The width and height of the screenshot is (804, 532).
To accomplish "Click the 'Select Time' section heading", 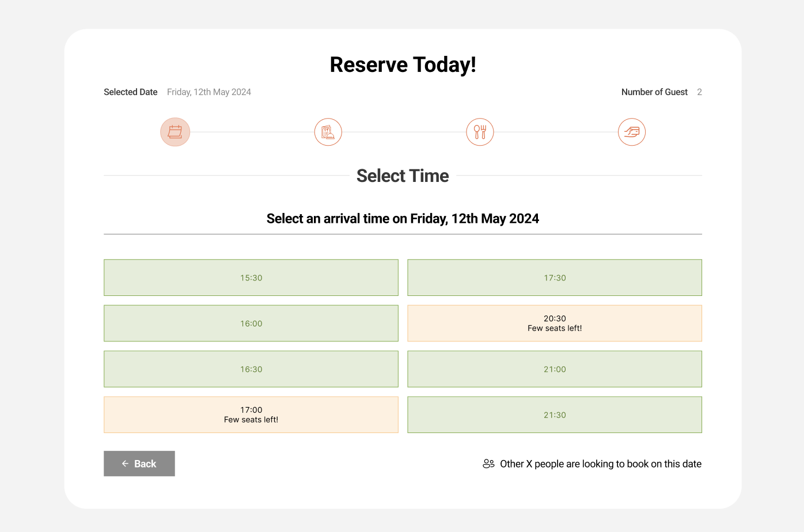I will pos(403,176).
